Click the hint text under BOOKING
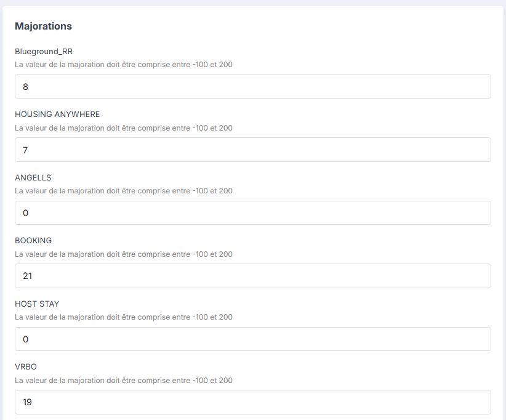Screen dimensions: 506x420 (x=124, y=254)
